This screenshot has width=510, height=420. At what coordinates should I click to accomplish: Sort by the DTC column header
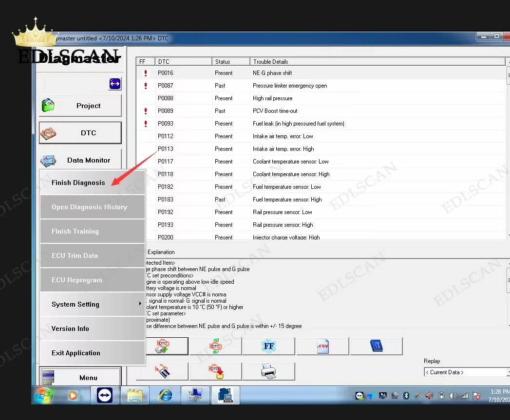point(184,62)
